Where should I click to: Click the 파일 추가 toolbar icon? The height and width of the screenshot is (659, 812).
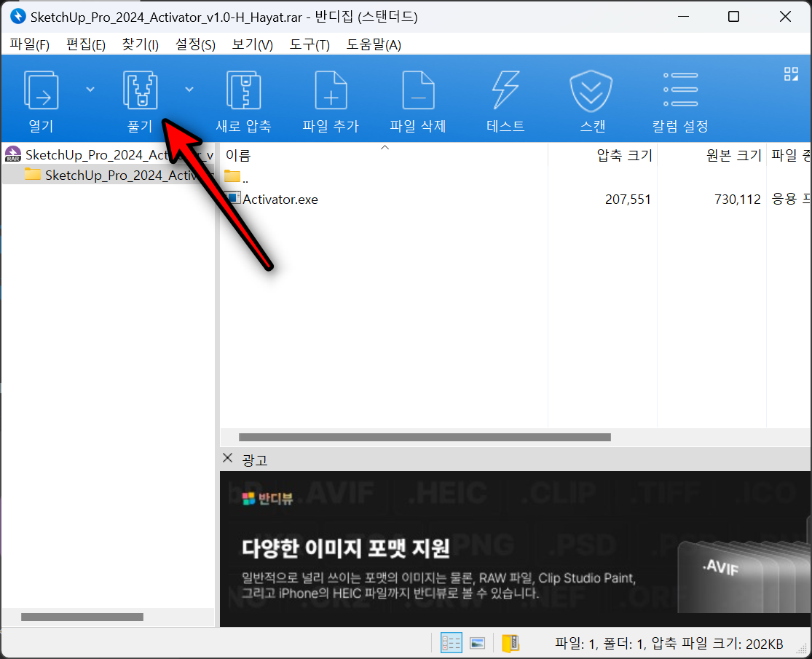331,90
